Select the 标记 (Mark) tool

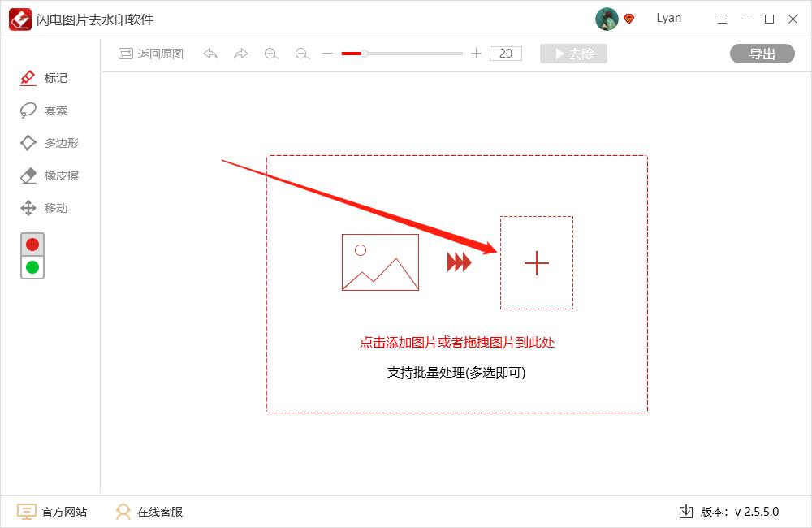pyautogui.click(x=49, y=78)
